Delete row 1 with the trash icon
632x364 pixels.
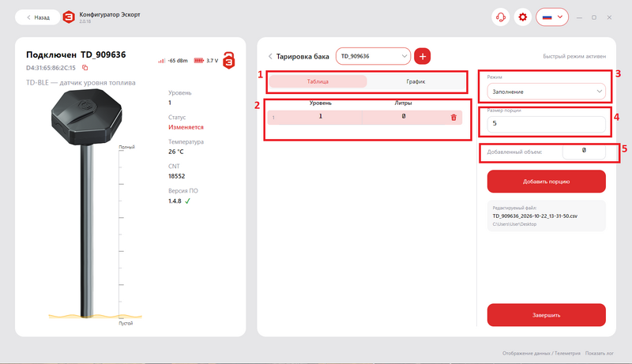click(x=453, y=118)
